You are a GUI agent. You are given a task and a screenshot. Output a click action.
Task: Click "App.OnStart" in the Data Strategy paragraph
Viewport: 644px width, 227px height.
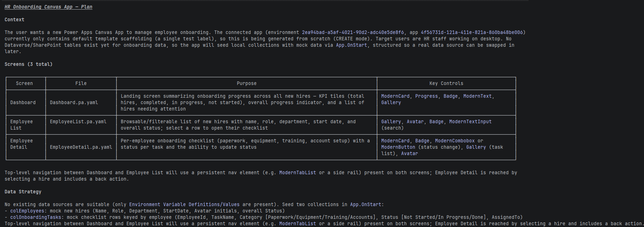tap(366, 204)
